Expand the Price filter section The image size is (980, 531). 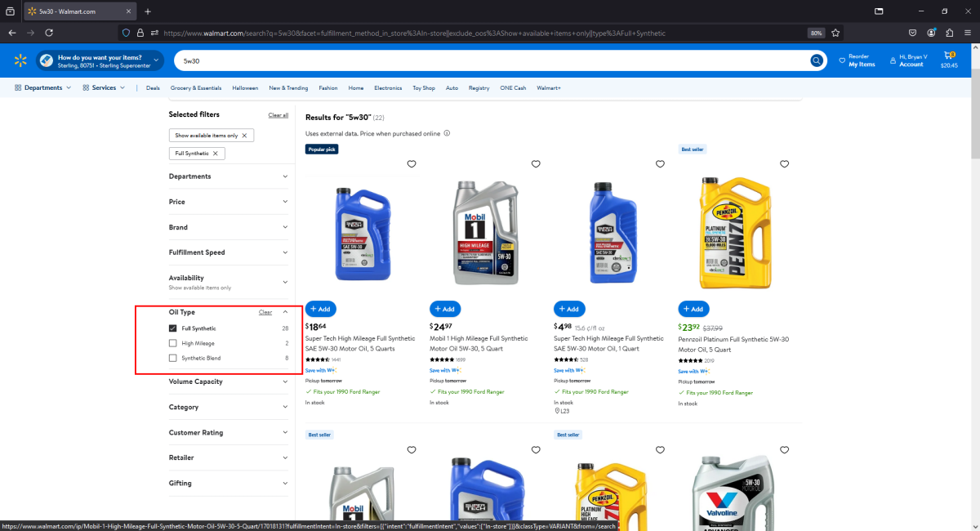[229, 202]
